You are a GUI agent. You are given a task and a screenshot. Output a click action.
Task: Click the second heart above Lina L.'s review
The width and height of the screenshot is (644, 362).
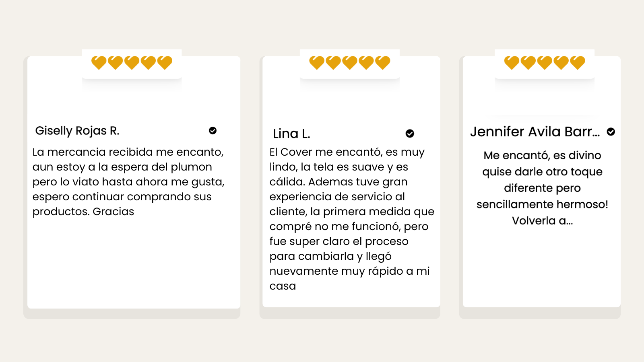[333, 63]
